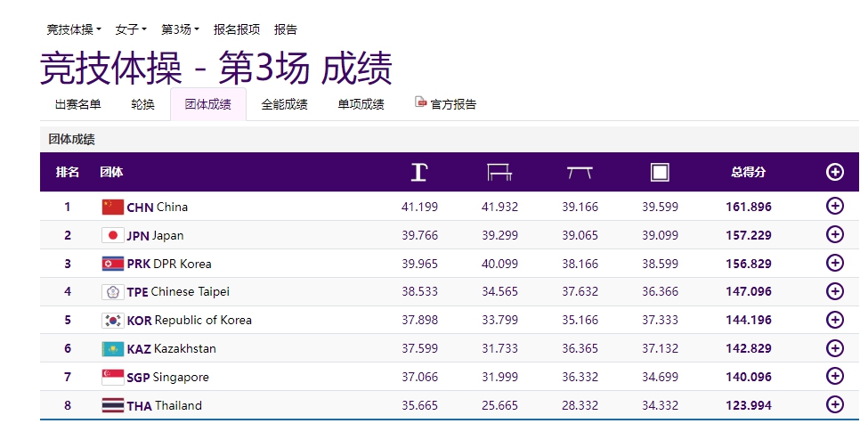Switch to the 全能成绩 tab
Screen dimensions: 868x448
284,104
